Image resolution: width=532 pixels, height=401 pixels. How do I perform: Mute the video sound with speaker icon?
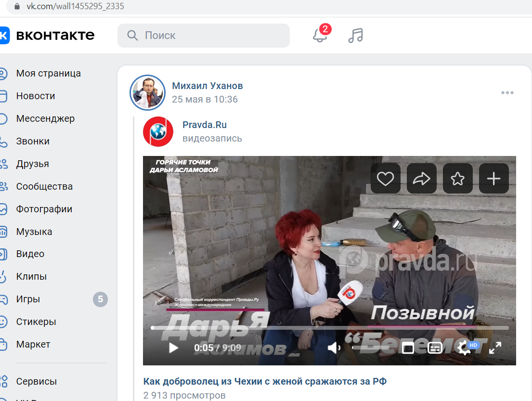click(334, 348)
